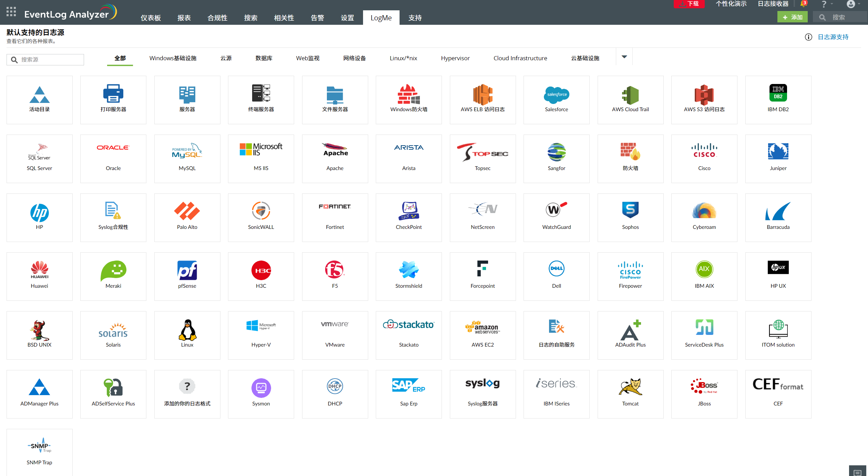Switch to the 设置 tab
The image size is (868, 476).
click(347, 18)
